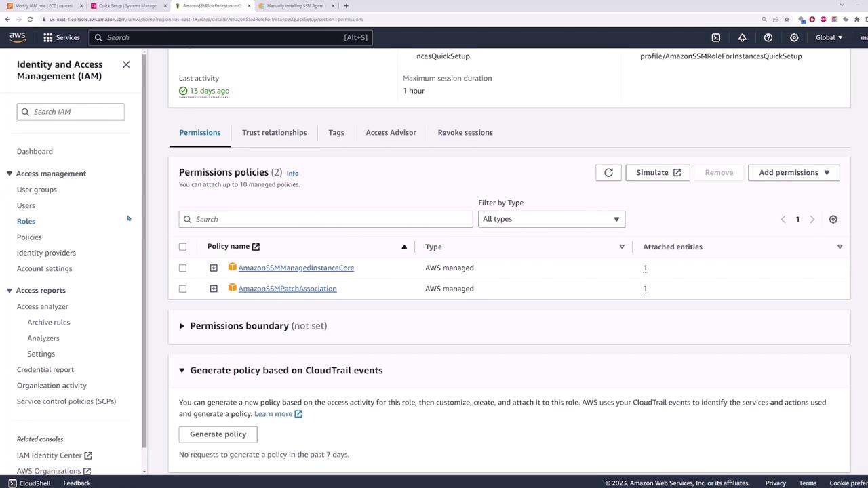Open policy table preferences gear
Image resolution: width=868 pixels, height=488 pixels.
point(833,219)
